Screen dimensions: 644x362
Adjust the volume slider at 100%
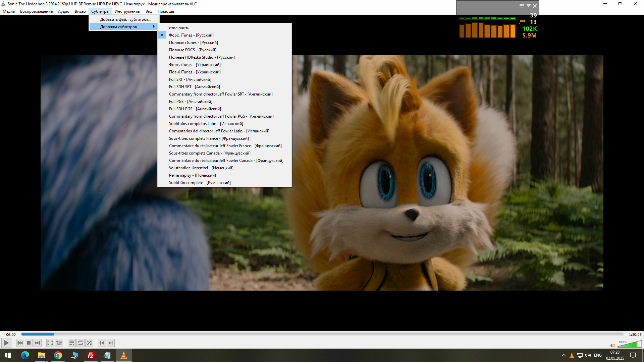click(x=630, y=344)
